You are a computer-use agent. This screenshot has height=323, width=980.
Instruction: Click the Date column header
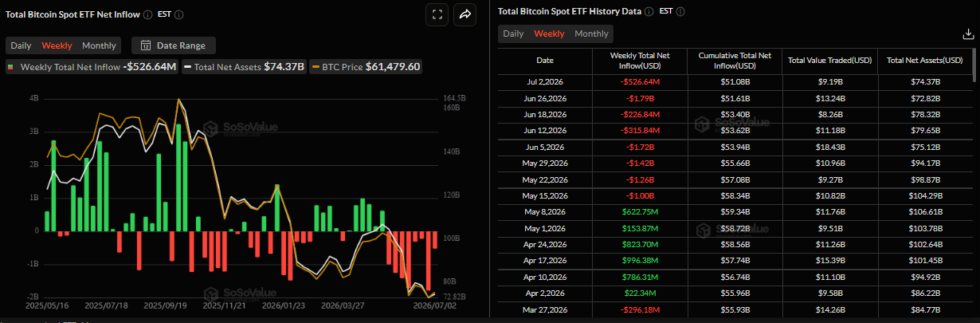[x=545, y=61]
